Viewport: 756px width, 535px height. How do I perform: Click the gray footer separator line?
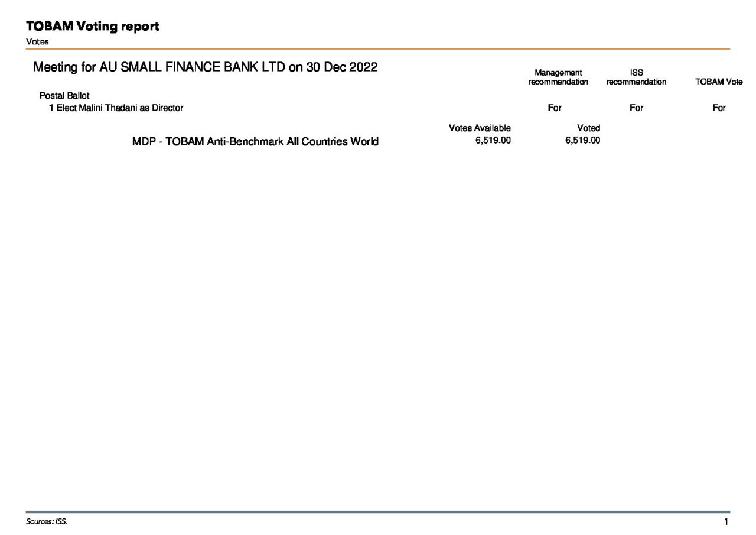point(378,512)
